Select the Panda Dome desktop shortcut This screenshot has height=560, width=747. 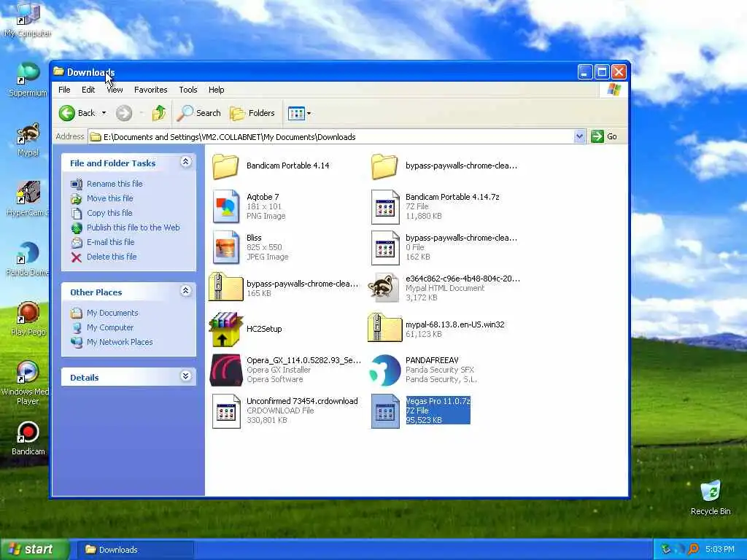(28, 259)
